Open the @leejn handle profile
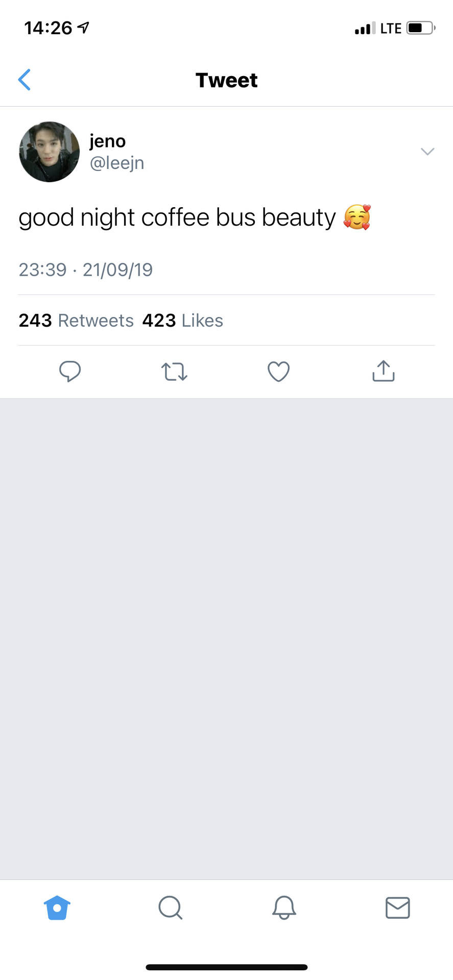453x980 pixels. [x=117, y=163]
